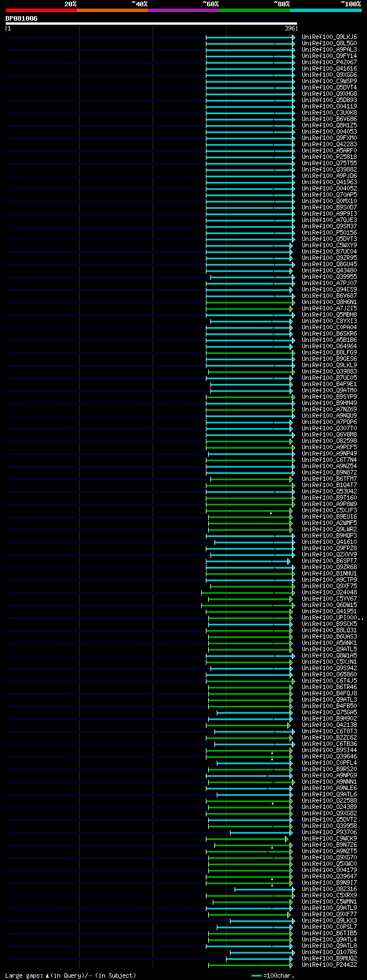Click the orange ~40% identity legend segment

pyautogui.click(x=112, y=10)
